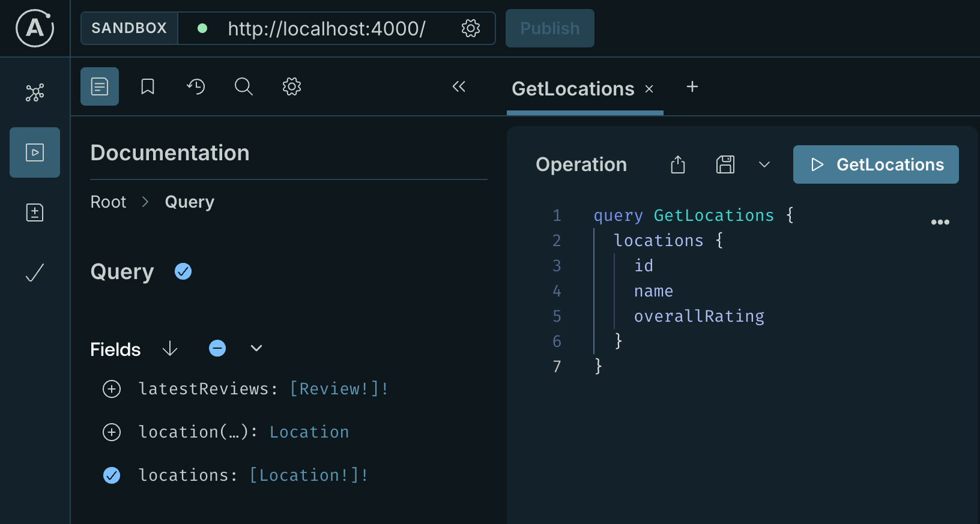Click the save operation floppy icon
980x524 pixels.
(725, 164)
